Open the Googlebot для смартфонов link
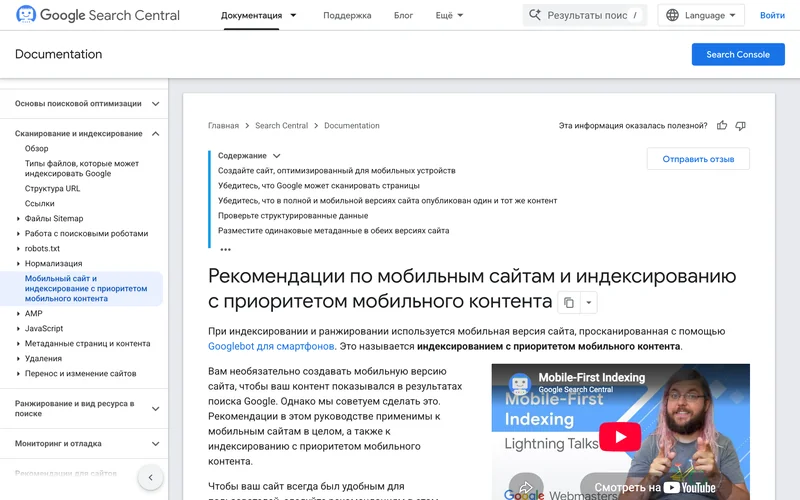Image resolution: width=800 pixels, height=500 pixels. point(271,346)
